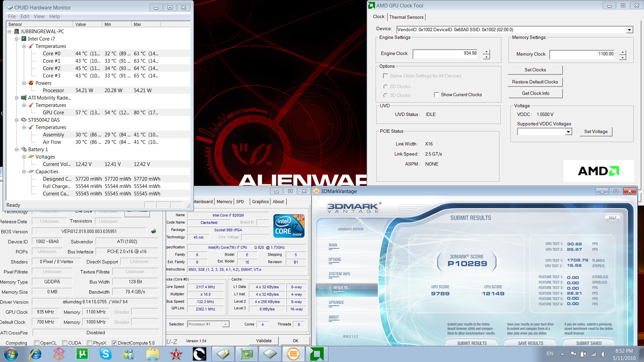Open OPTIONS in 3DMark Vantage sidebar
This screenshot has width=644, height=362.
coord(334,259)
